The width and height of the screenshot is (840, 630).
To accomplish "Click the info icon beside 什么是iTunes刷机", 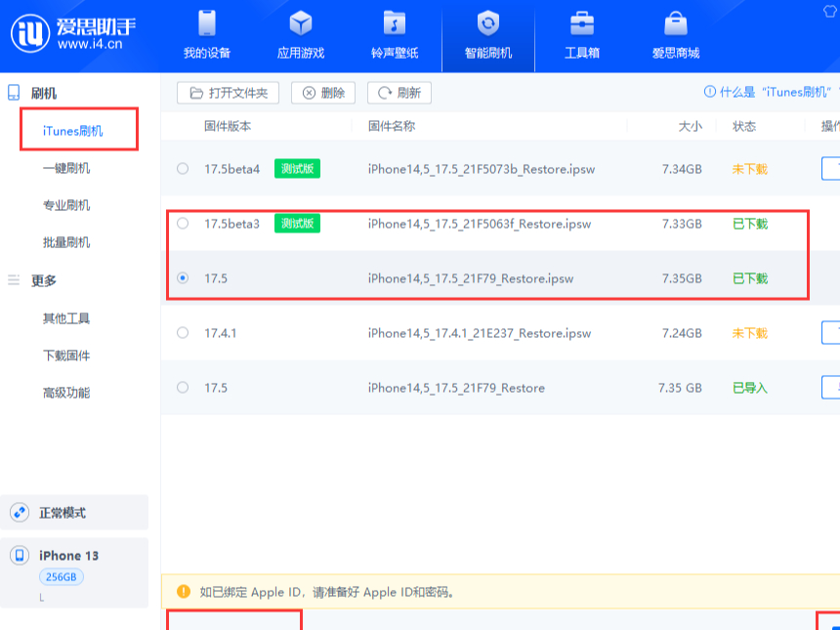I will coord(709,92).
